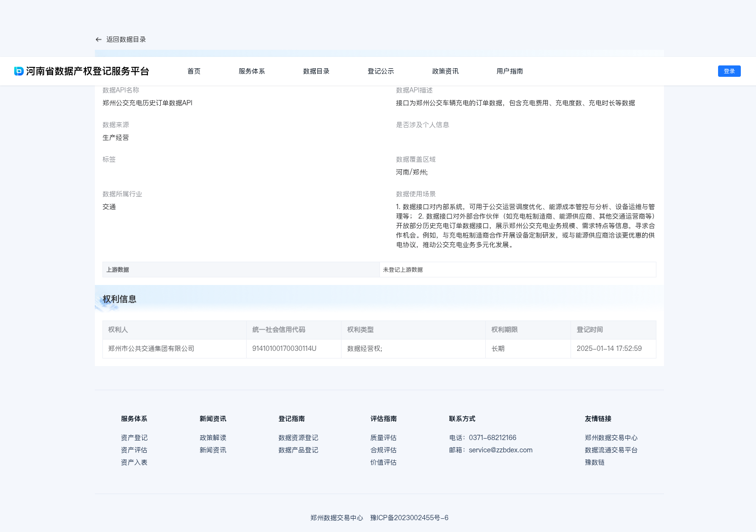Click 资产评估 footer link
756x532 pixels.
pyautogui.click(x=134, y=450)
